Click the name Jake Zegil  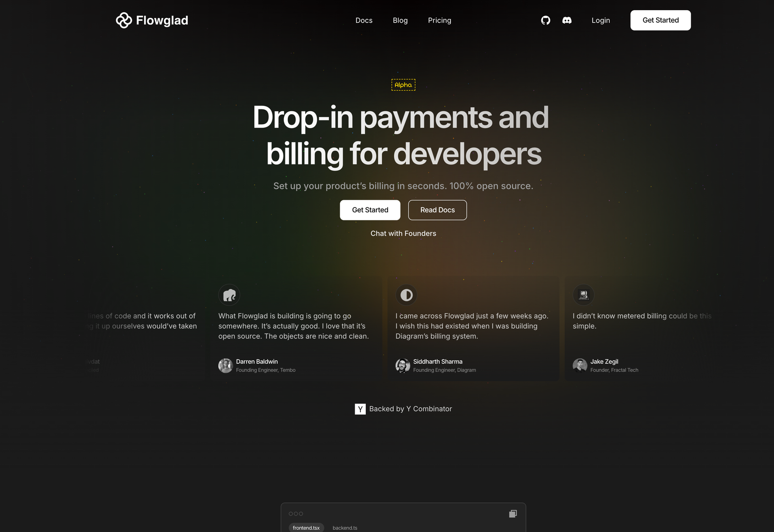tap(604, 362)
